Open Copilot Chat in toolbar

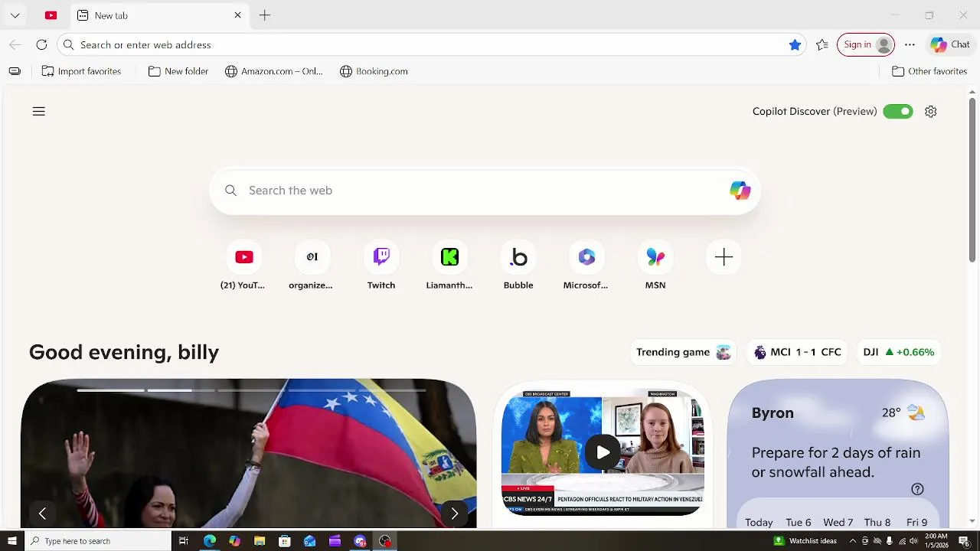point(950,44)
